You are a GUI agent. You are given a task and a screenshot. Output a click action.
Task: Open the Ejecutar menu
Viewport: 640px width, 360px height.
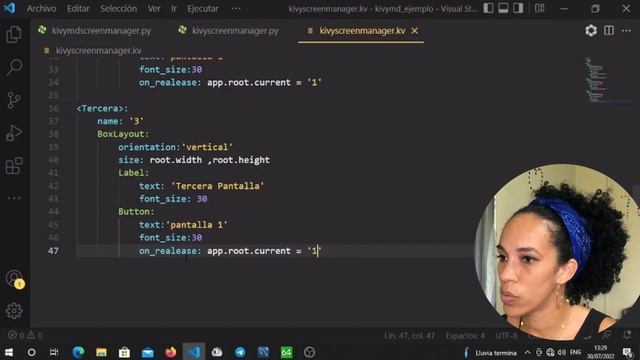203,8
